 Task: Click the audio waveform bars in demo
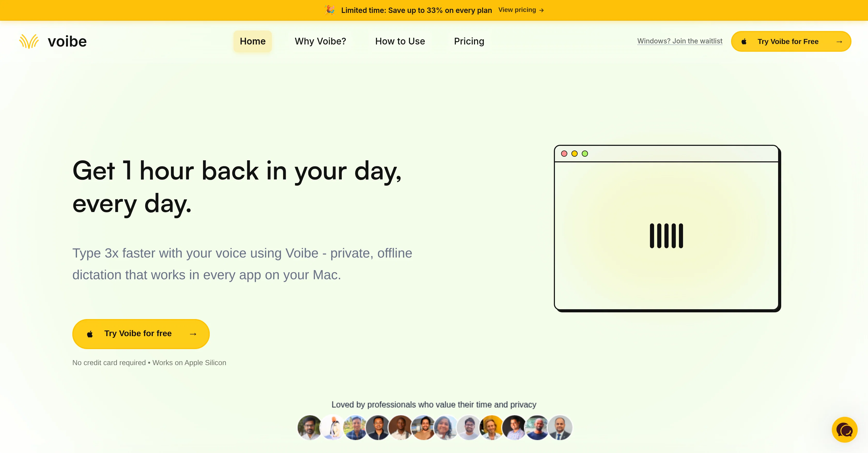pyautogui.click(x=667, y=236)
